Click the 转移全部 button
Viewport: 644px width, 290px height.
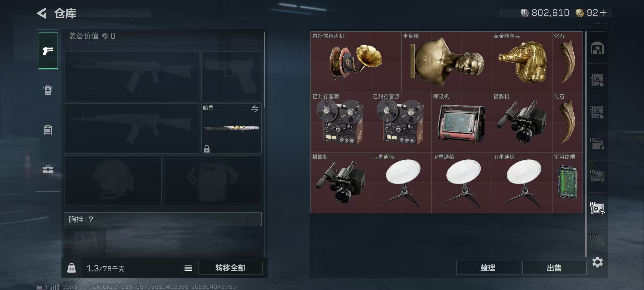click(x=230, y=268)
